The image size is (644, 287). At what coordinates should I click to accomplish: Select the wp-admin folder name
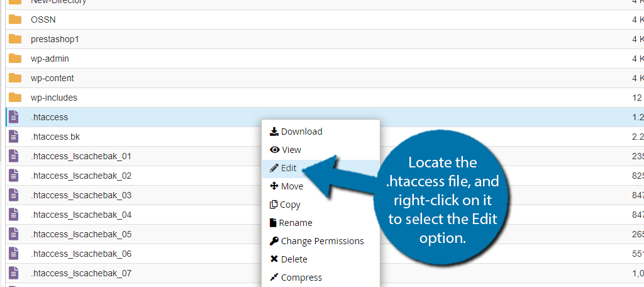tap(50, 59)
